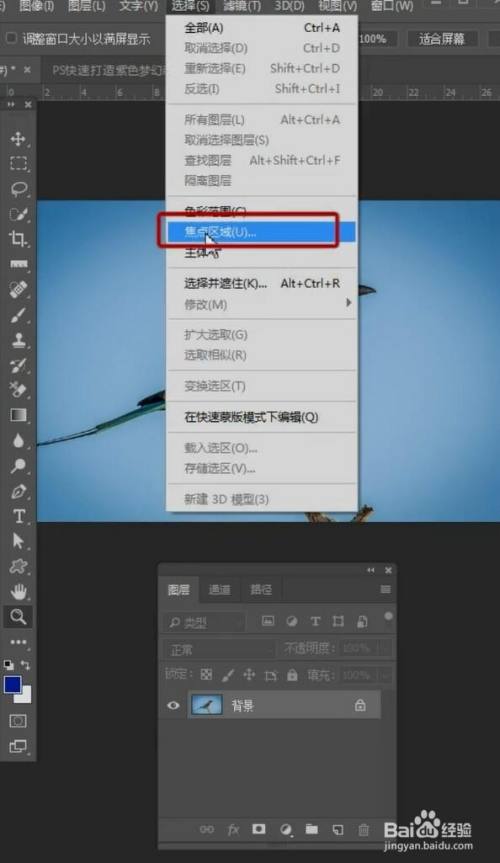Screen dimensions: 500x863
Task: Open the layer filter 类型 dropdown
Action: click(x=204, y=622)
